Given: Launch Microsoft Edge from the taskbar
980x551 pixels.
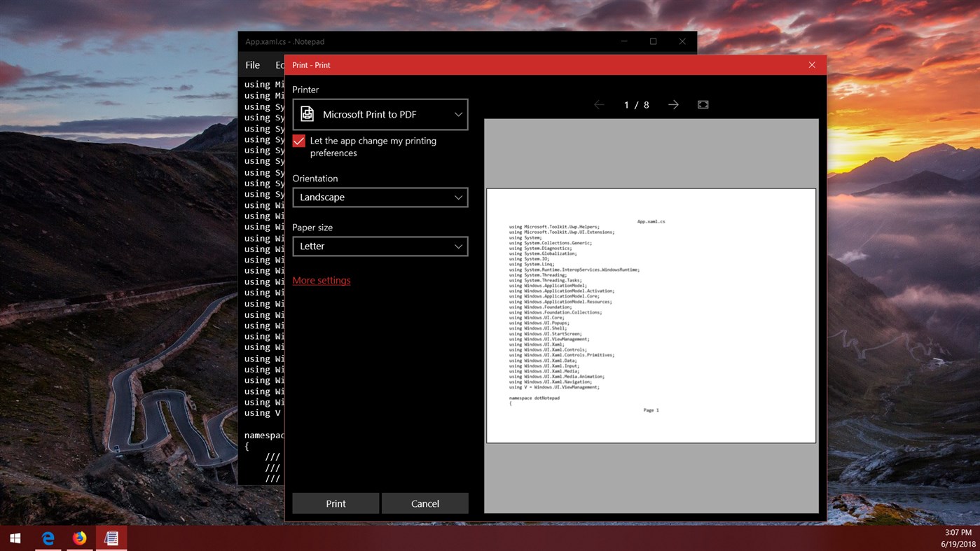Looking at the screenshot, I should coord(47,538).
